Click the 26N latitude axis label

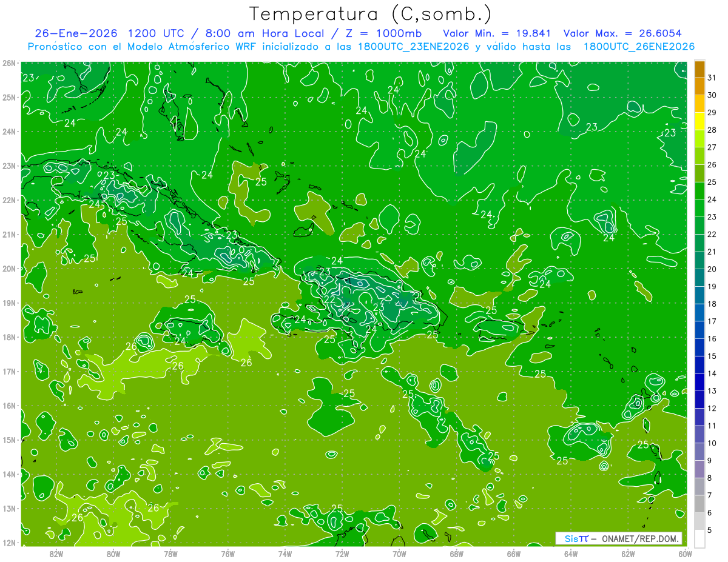click(9, 63)
